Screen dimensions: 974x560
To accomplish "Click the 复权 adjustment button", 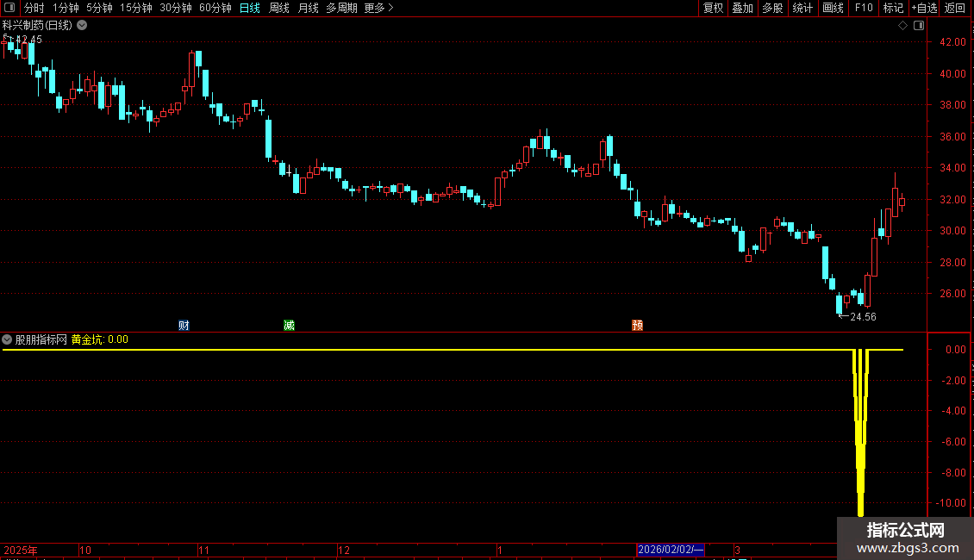I will (713, 8).
